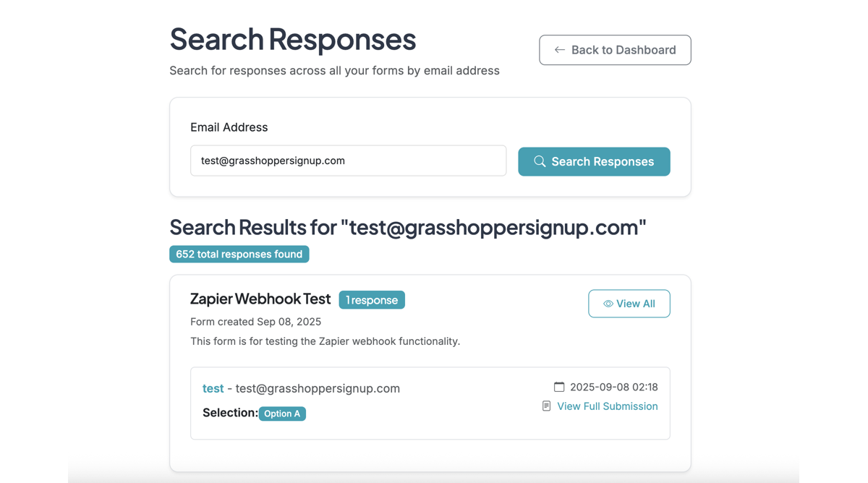
Task: Click the calendar icon next to 2025-09-08 02:18
Action: pyautogui.click(x=559, y=387)
